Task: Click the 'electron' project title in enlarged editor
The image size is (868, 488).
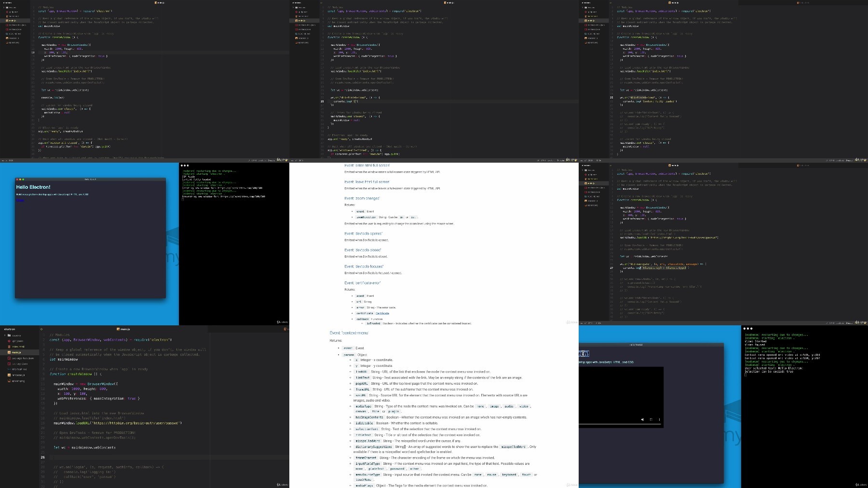Action: click(x=10, y=329)
